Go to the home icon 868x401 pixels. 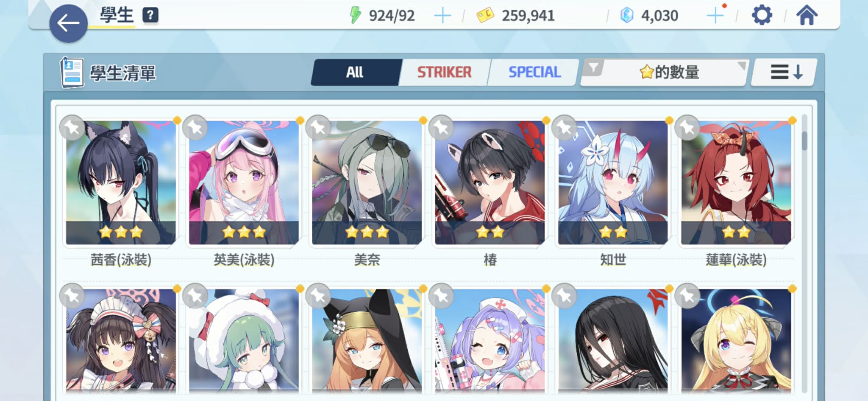point(807,15)
